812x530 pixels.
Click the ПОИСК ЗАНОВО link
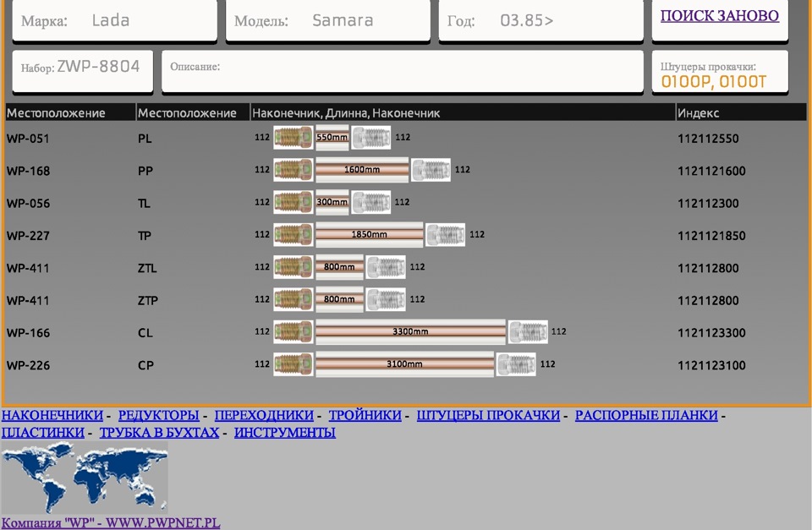[x=720, y=16]
